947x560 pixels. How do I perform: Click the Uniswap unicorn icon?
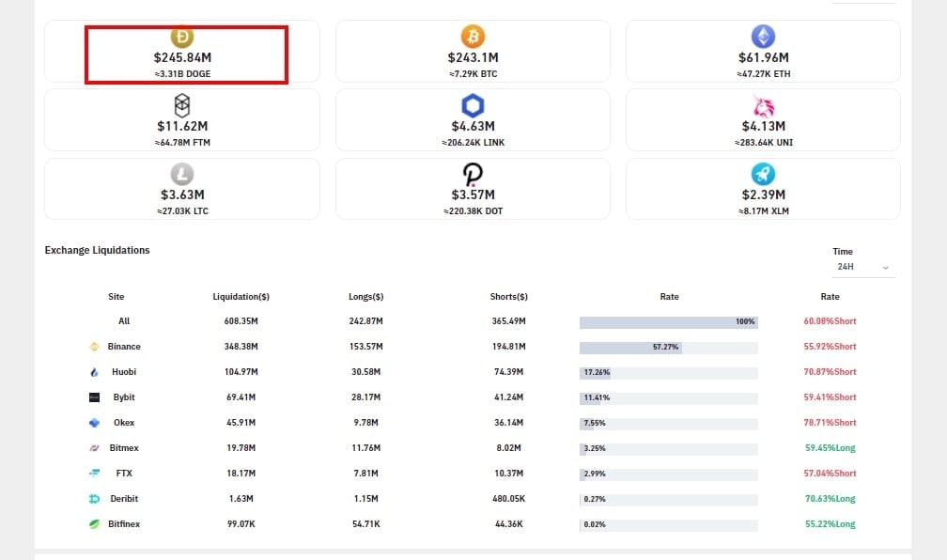point(763,104)
